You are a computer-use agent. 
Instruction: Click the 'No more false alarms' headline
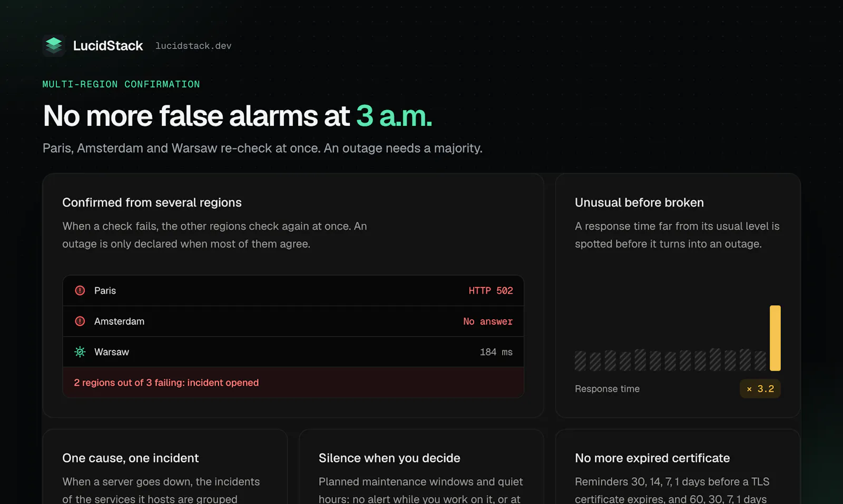tap(238, 116)
